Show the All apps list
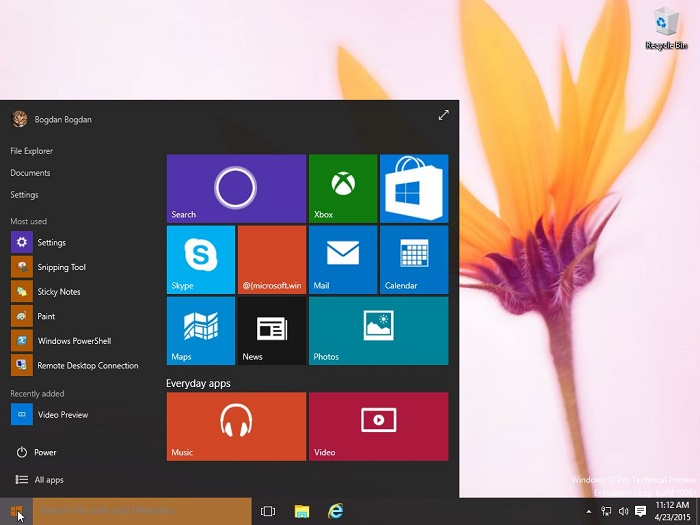This screenshot has width=700, height=525. coord(39,480)
